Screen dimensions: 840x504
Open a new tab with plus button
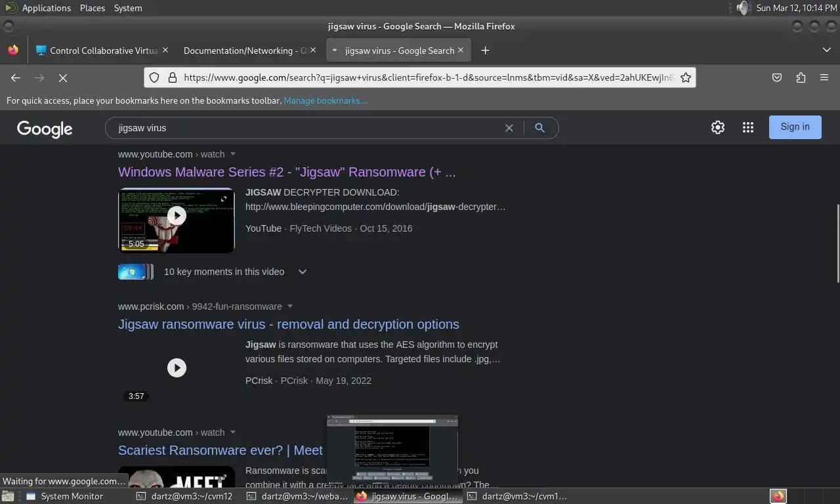pyautogui.click(x=485, y=51)
